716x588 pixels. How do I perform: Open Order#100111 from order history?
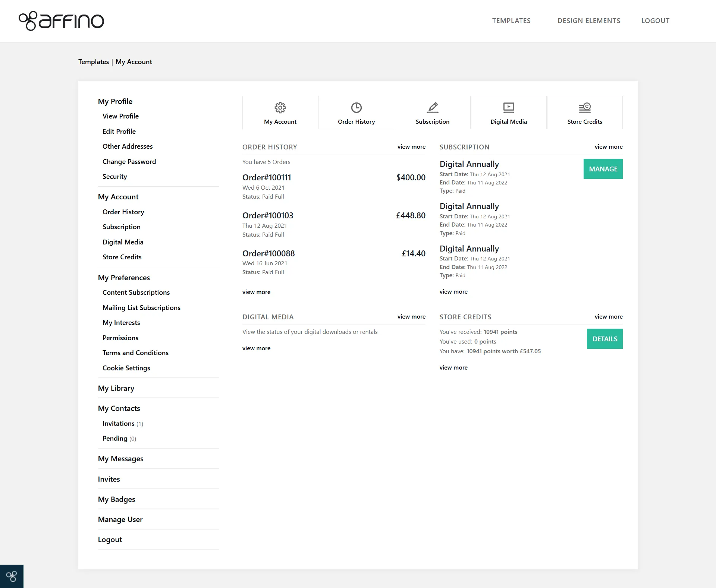267,177
